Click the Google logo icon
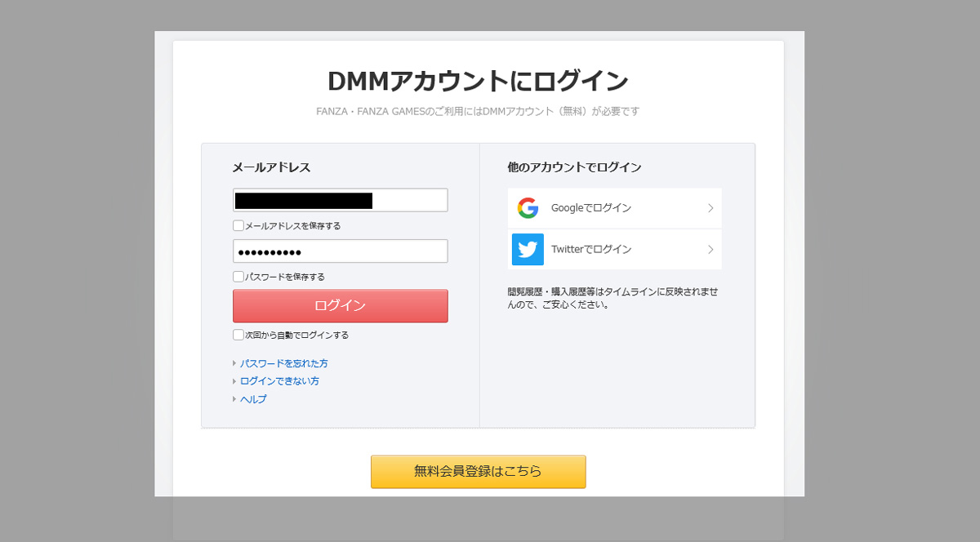 [528, 208]
